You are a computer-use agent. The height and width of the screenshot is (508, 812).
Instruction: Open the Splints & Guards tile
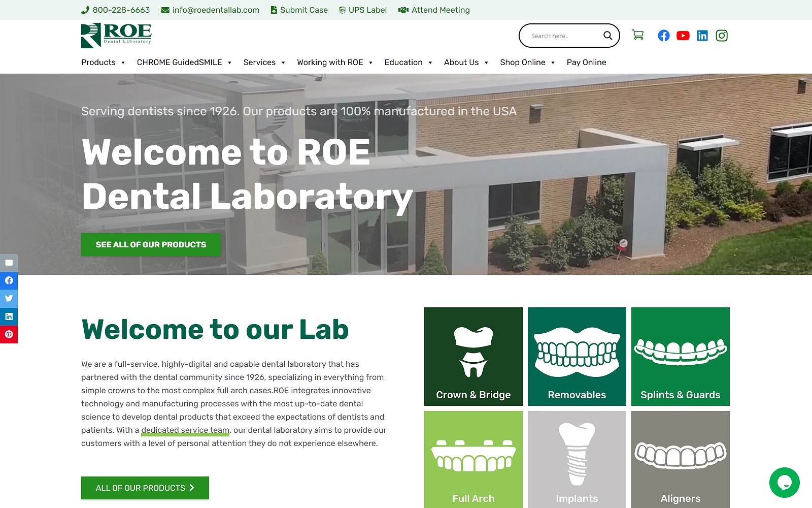[681, 357]
